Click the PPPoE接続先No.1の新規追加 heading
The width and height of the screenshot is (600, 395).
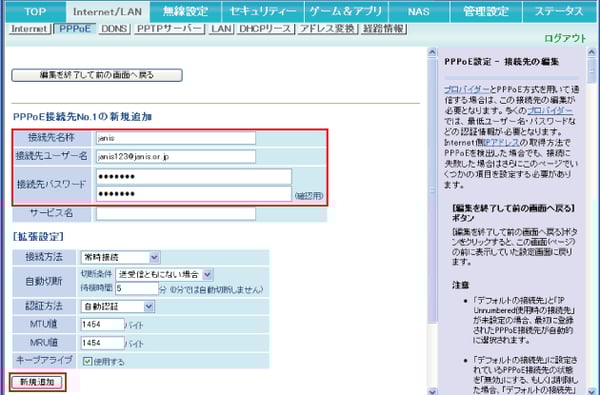[x=83, y=117]
